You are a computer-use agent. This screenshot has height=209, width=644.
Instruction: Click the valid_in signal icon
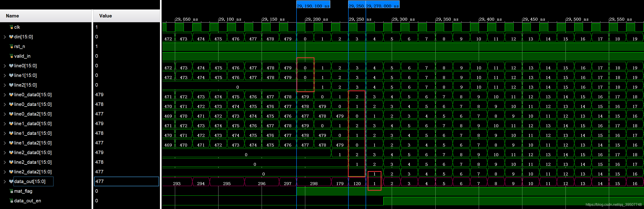click(x=11, y=56)
